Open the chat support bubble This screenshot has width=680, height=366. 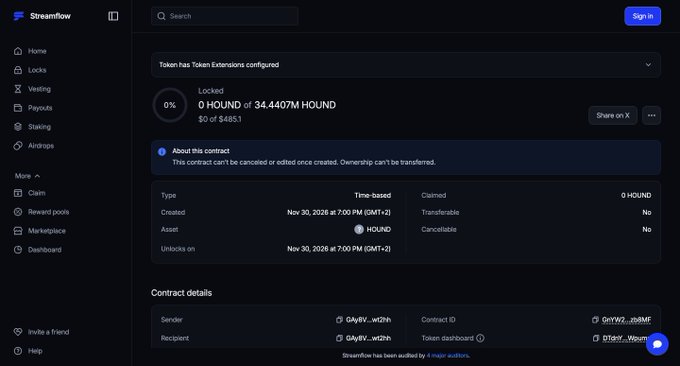pyautogui.click(x=657, y=344)
